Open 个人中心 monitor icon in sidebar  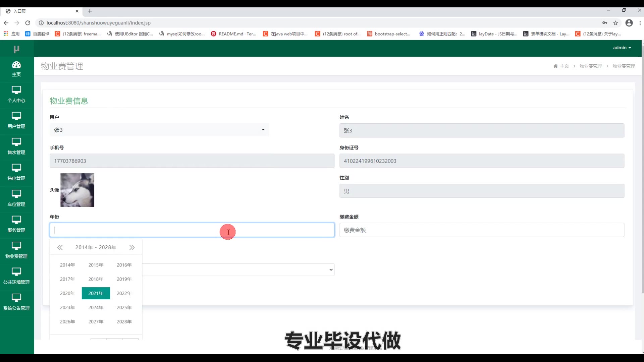coord(16,90)
